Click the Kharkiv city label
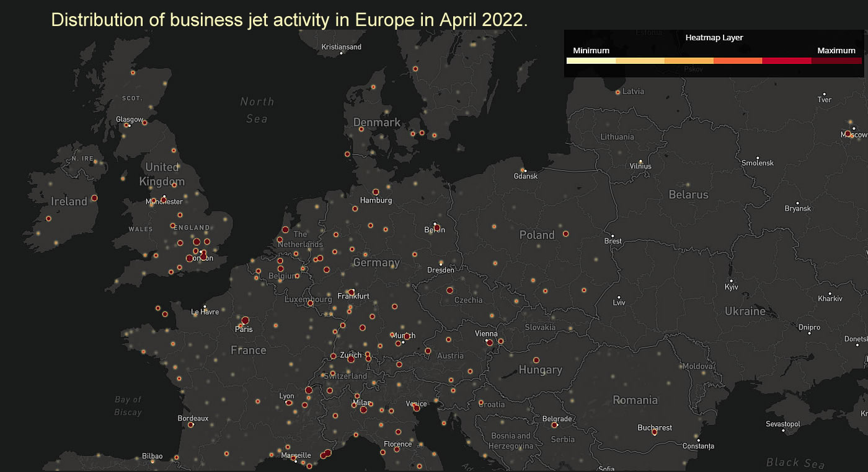This screenshot has height=472, width=868. coord(830,299)
